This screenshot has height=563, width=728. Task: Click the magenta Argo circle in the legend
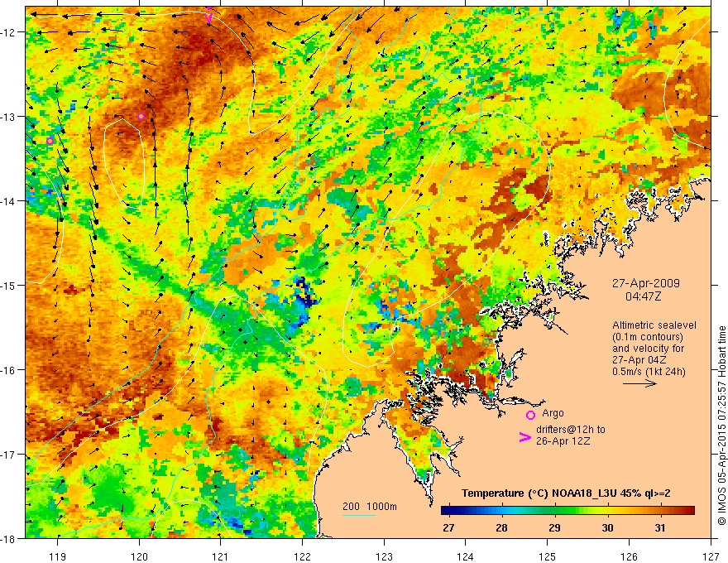(530, 415)
